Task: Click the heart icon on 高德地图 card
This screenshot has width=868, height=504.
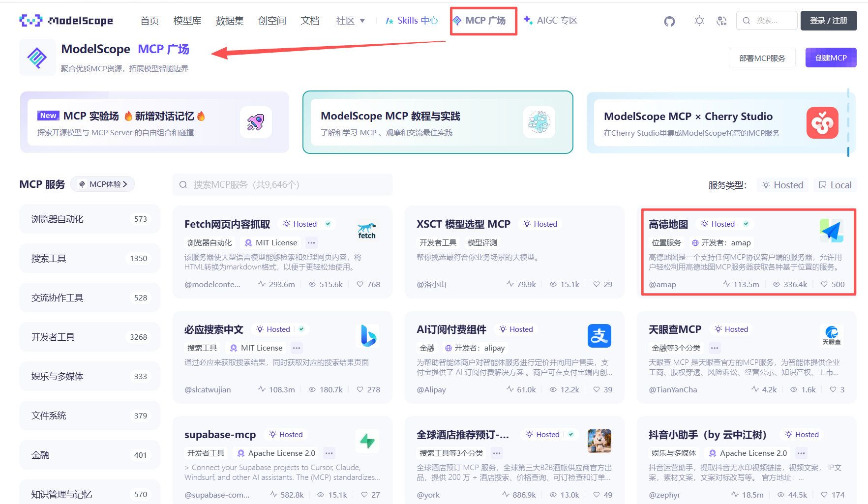Action: click(x=824, y=284)
